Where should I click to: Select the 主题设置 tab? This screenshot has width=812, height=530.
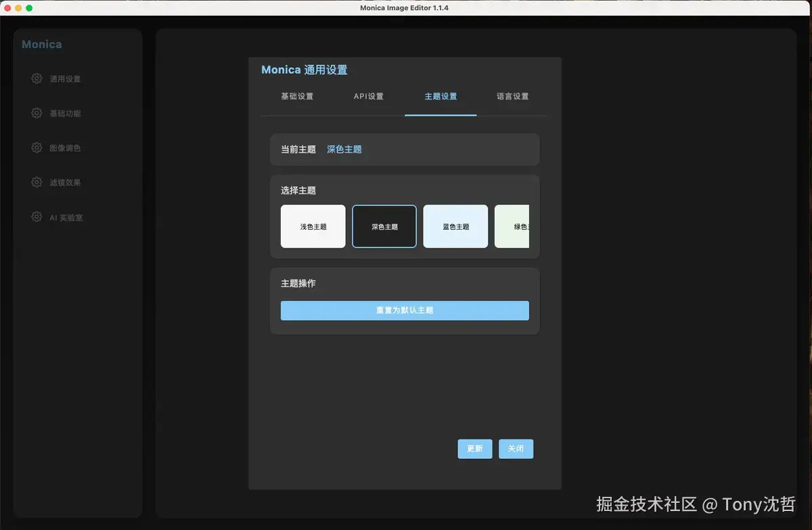(441, 96)
